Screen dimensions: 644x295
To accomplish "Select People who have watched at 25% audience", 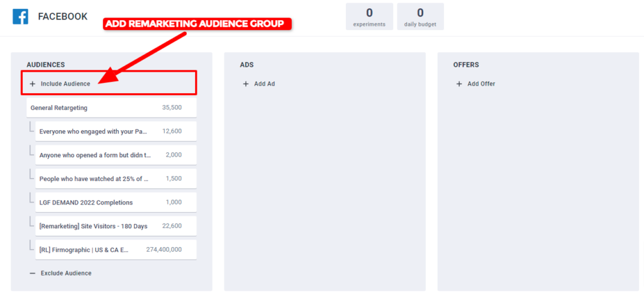I will point(116,179).
